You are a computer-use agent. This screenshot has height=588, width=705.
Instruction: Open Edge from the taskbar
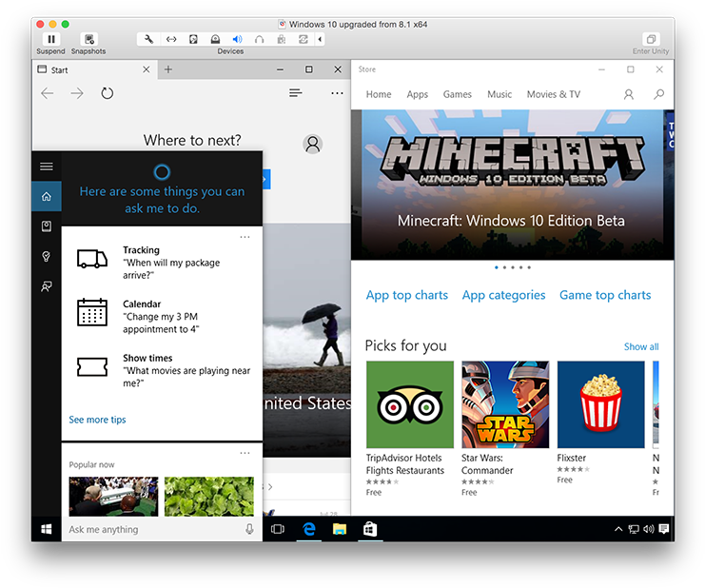pos(309,529)
